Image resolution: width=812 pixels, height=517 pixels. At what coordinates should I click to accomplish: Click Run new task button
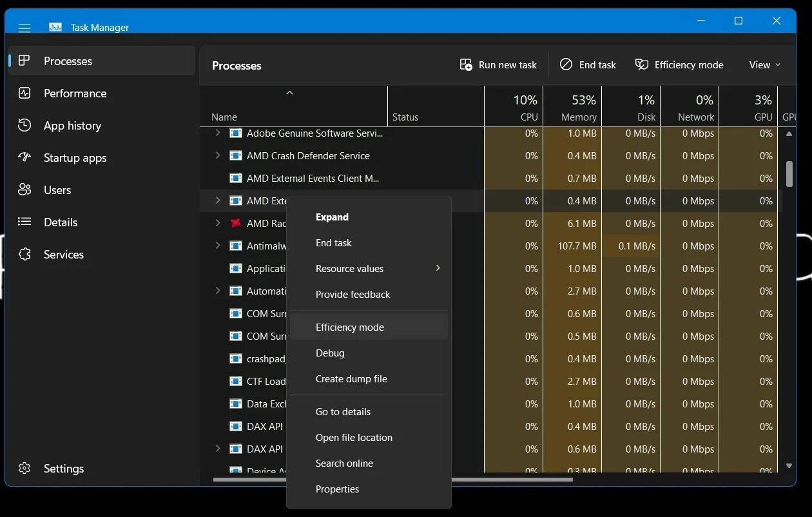point(498,64)
